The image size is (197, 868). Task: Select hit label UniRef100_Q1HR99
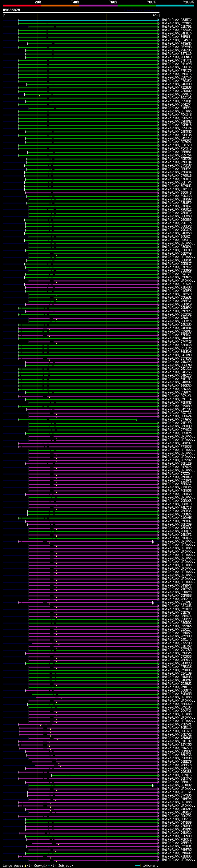tap(177, 200)
